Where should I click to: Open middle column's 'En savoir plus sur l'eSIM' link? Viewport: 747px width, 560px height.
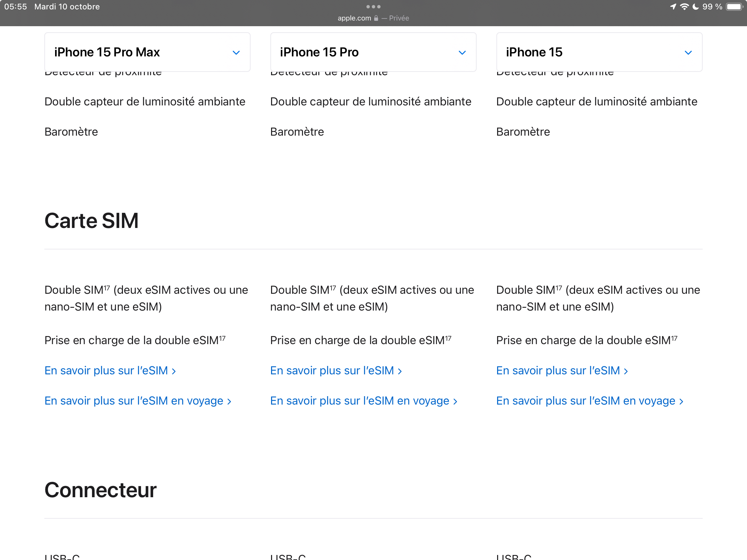coord(336,371)
